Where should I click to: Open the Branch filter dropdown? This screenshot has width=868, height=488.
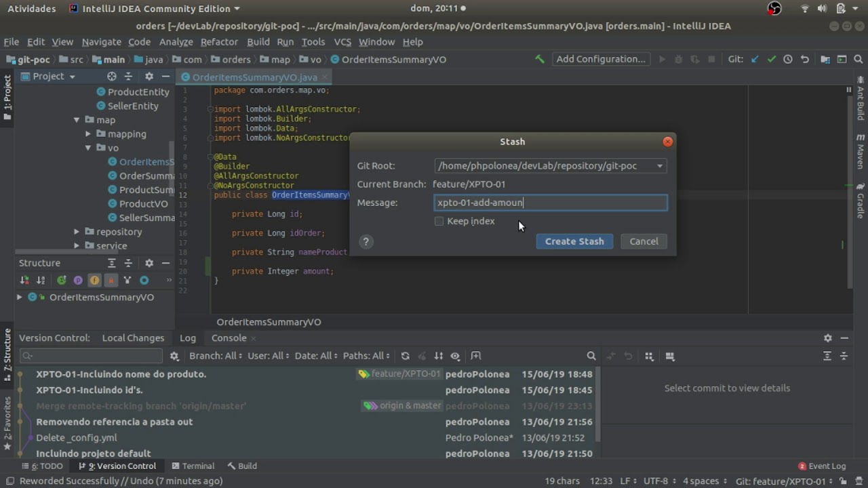[216, 356]
